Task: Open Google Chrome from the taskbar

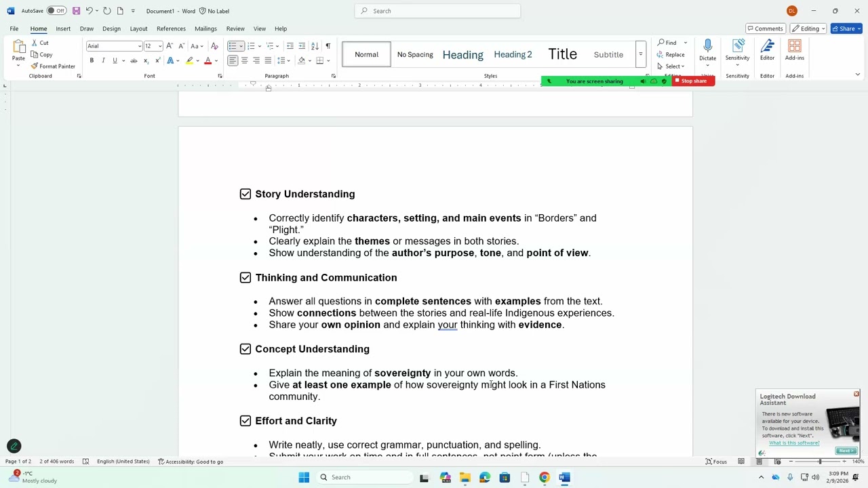Action: coord(544,477)
